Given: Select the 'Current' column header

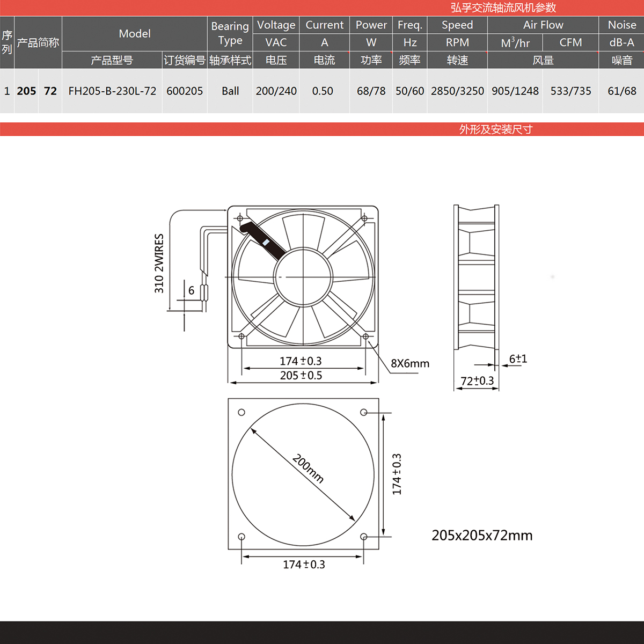Looking at the screenshot, I should coord(325,25).
